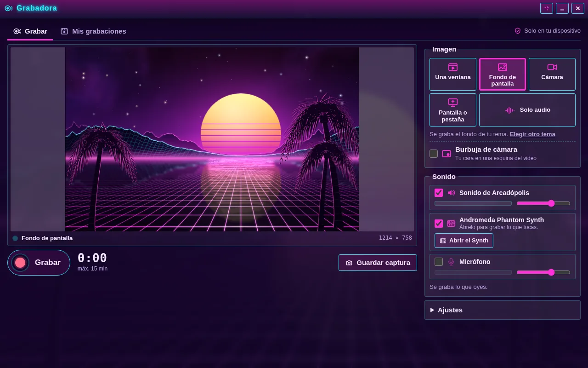The width and height of the screenshot is (588, 368).
Task: Uncheck Sonido de Arcadópolis checkbox
Action: click(439, 193)
